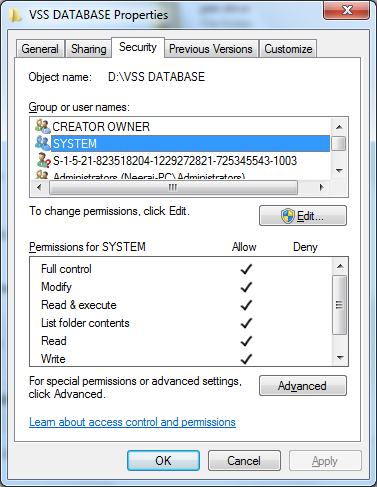Click the CREATOR OWNER group icon
This screenshot has height=487, width=377.
[42, 126]
